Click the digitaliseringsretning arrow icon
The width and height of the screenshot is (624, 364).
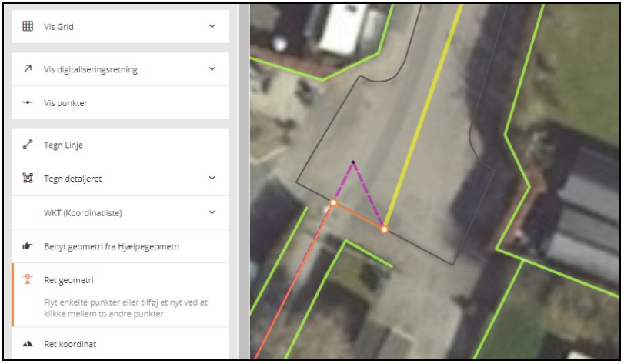tap(28, 68)
